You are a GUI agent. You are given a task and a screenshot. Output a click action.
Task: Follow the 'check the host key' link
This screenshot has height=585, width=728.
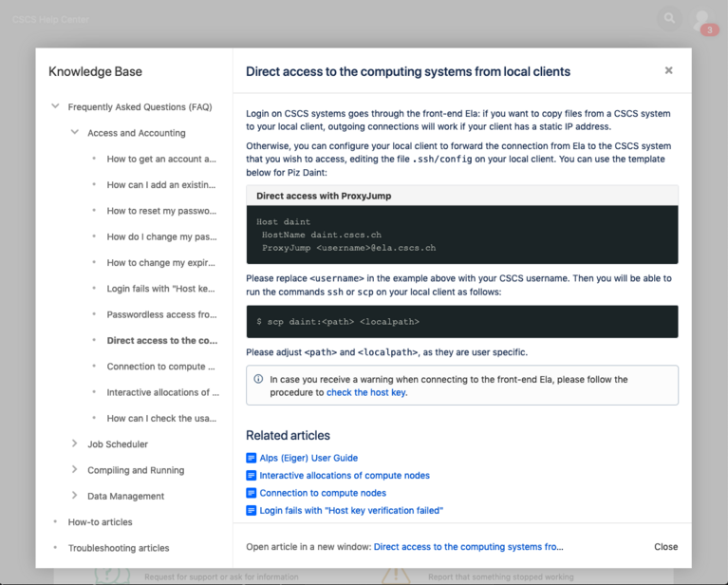[366, 392]
